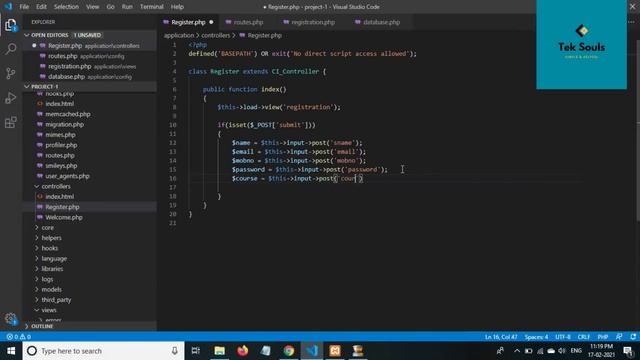
Task: Click the editor vertical scrollbar
Action: [x=638, y=131]
